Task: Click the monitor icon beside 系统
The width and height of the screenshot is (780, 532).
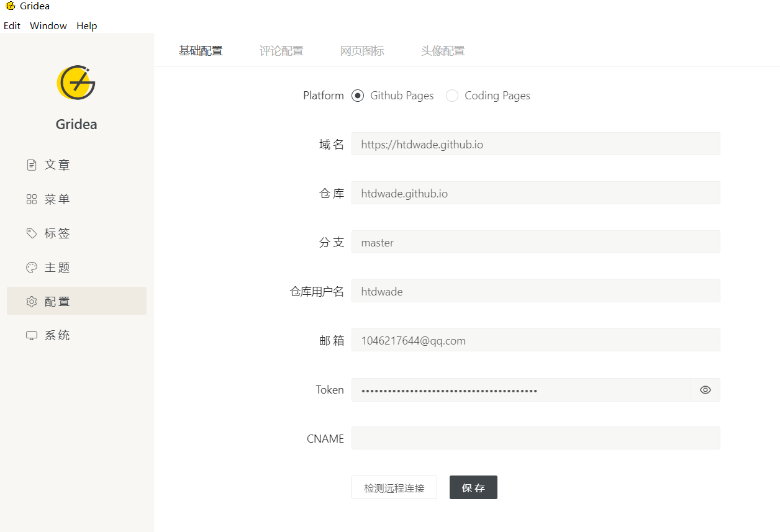Action: (x=32, y=336)
